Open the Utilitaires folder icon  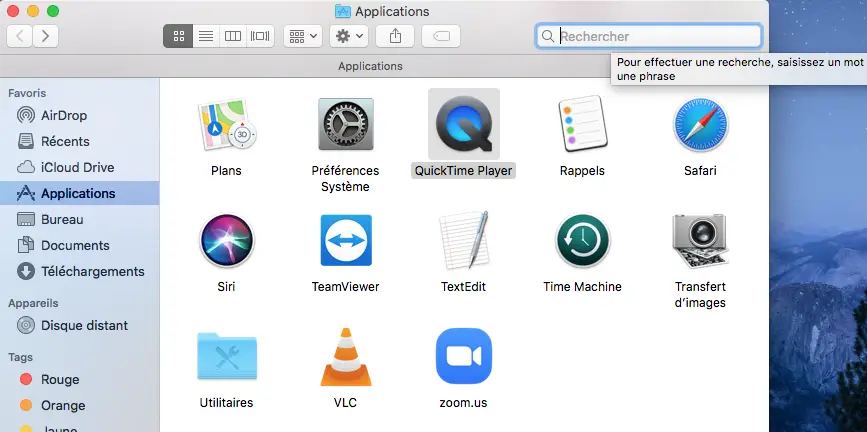(x=227, y=356)
